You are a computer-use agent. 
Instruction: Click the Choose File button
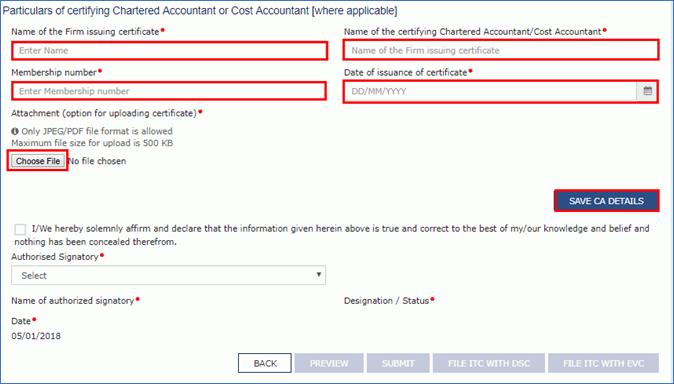tap(38, 161)
